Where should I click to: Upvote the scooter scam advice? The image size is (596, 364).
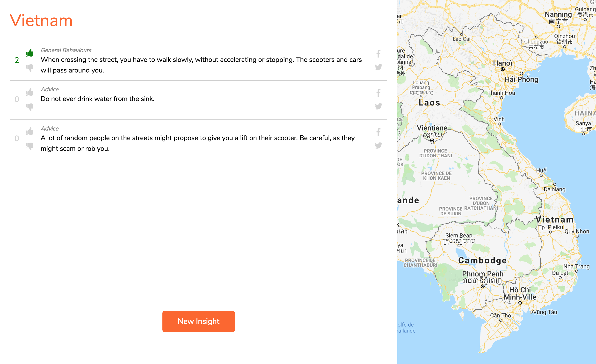[x=29, y=131]
